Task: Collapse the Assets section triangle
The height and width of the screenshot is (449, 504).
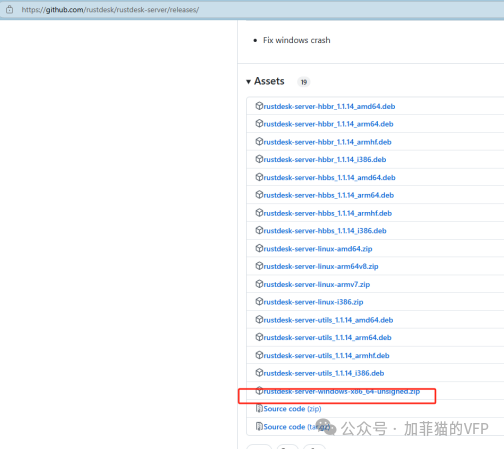Action: (x=248, y=82)
